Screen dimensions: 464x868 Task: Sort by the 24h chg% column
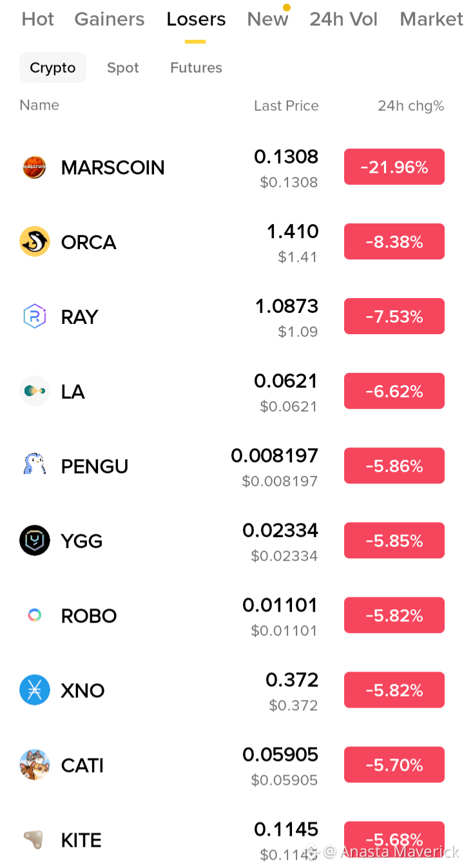click(411, 106)
